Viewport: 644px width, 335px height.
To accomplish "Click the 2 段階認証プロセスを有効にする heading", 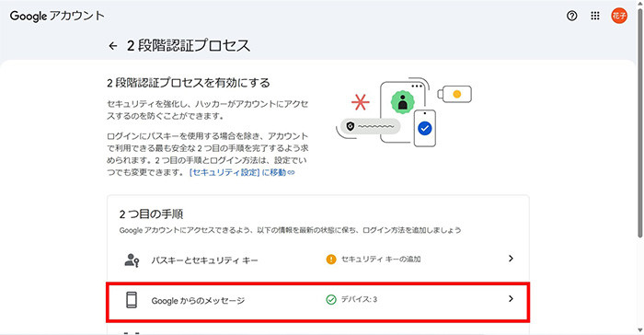I will (189, 83).
